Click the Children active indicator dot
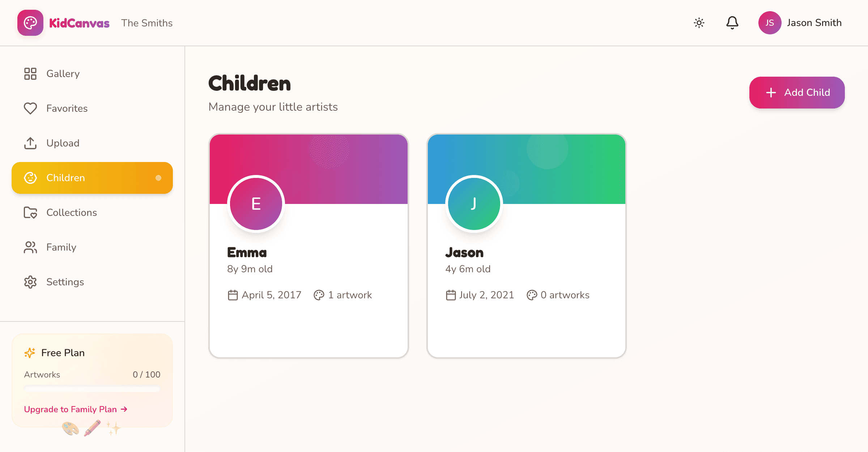Viewport: 868px width, 452px height. [x=158, y=178]
